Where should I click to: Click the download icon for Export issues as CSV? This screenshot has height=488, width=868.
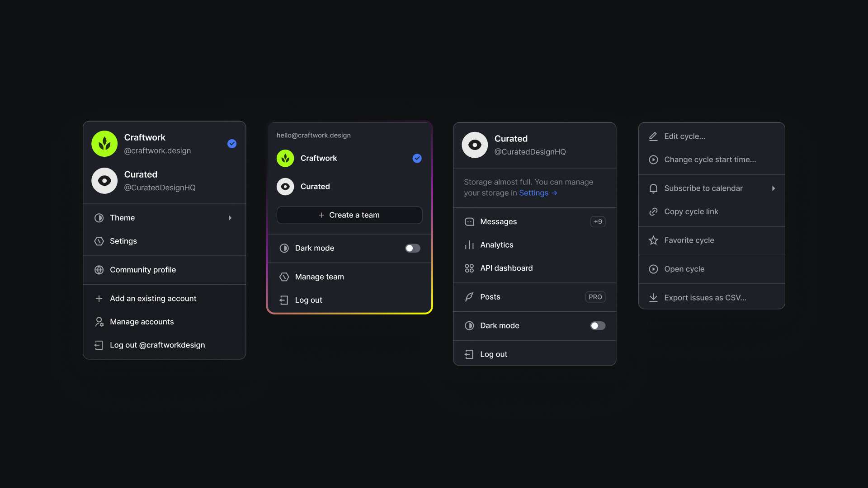click(x=653, y=298)
